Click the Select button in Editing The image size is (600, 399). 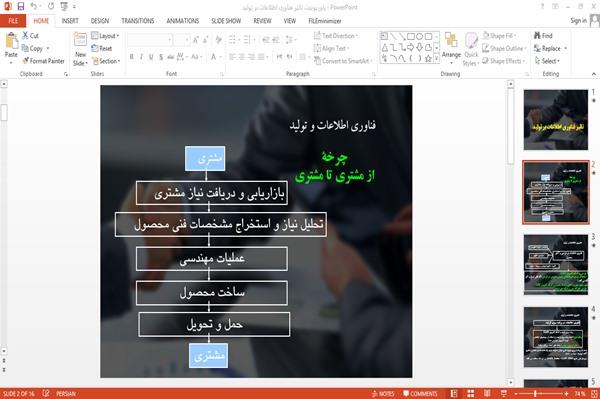547,61
